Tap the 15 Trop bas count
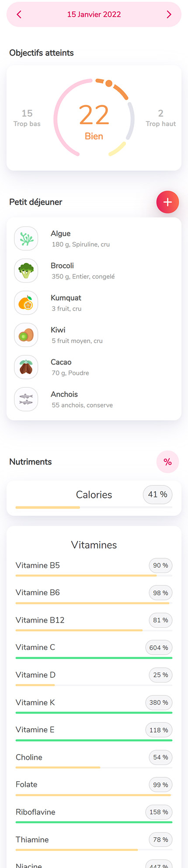188x868 pixels. click(27, 118)
